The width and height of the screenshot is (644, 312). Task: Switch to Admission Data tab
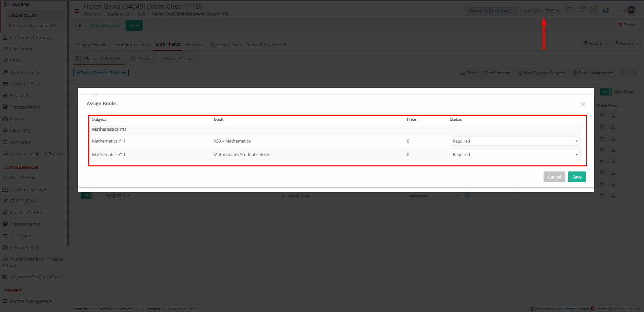coord(225,44)
